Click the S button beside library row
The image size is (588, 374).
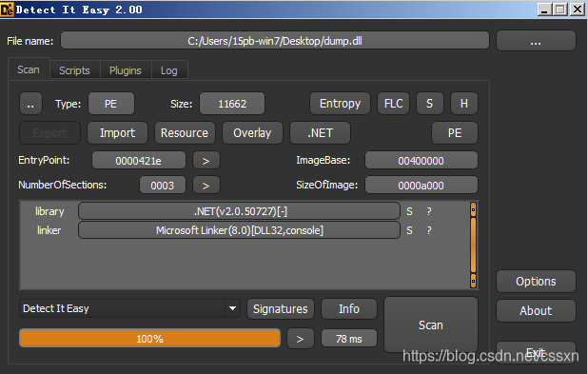tap(409, 211)
